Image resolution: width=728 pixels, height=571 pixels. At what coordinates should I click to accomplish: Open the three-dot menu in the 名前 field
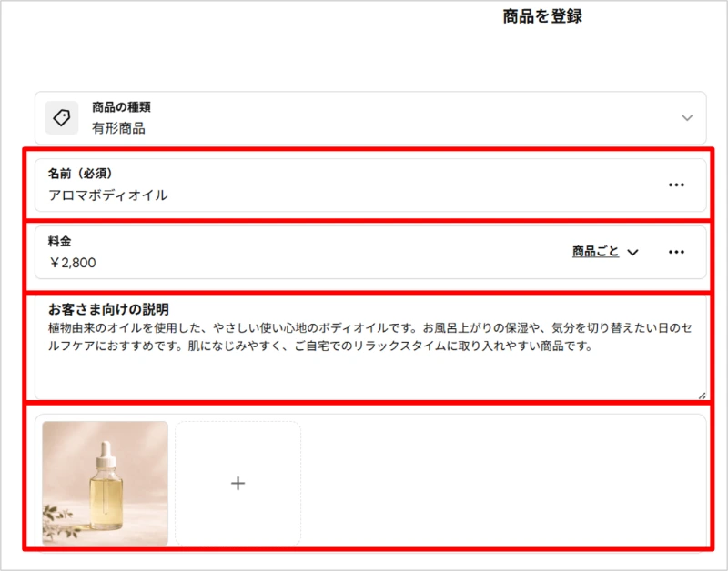pos(676,185)
